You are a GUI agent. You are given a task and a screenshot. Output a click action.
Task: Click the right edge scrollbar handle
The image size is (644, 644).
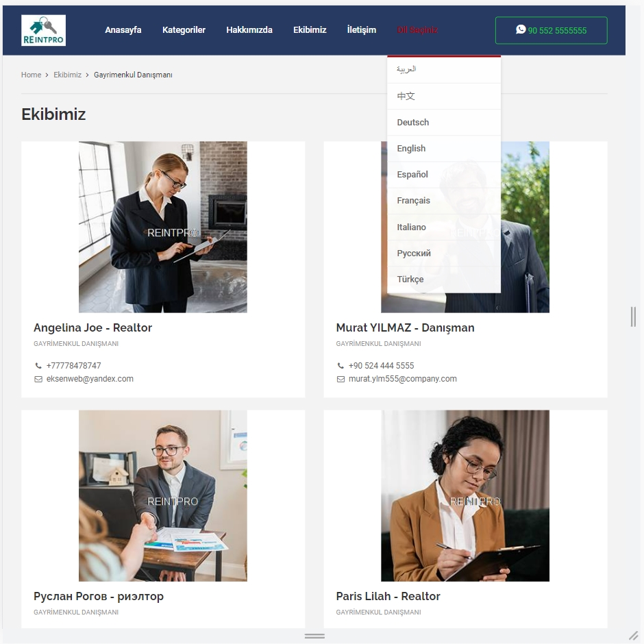pos(633,317)
